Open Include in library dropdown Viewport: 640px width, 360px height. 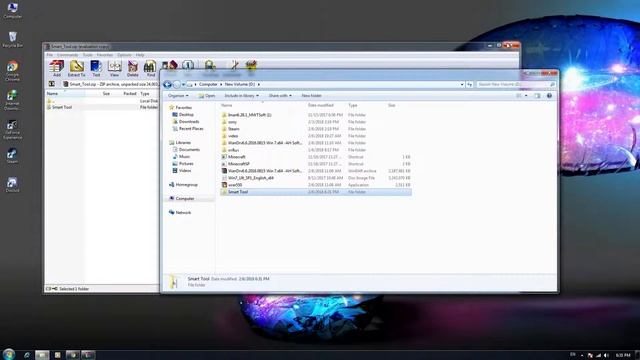coord(242,96)
